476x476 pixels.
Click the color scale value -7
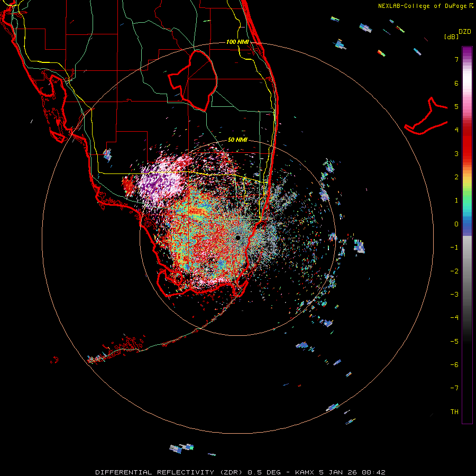click(x=454, y=388)
